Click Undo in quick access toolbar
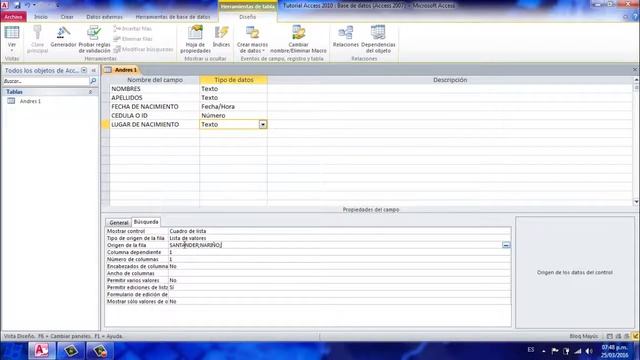The width and height of the screenshot is (640, 360). 28,5
